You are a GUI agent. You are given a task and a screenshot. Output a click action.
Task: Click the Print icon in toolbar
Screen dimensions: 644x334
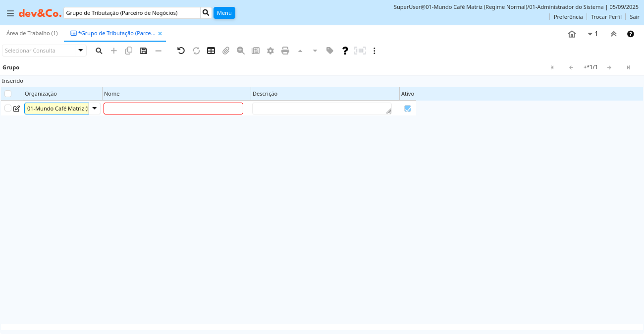[x=285, y=51]
